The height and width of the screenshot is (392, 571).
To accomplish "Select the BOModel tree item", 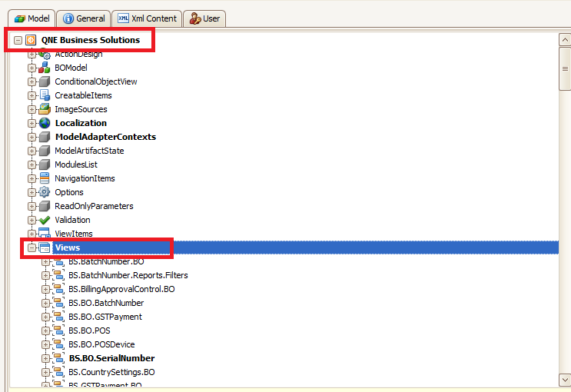I will pyautogui.click(x=71, y=68).
